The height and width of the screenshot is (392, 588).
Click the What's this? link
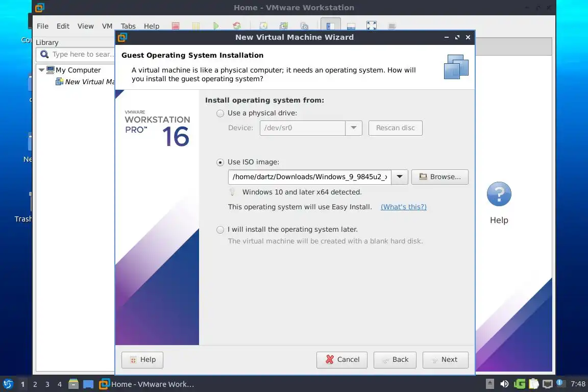click(404, 207)
